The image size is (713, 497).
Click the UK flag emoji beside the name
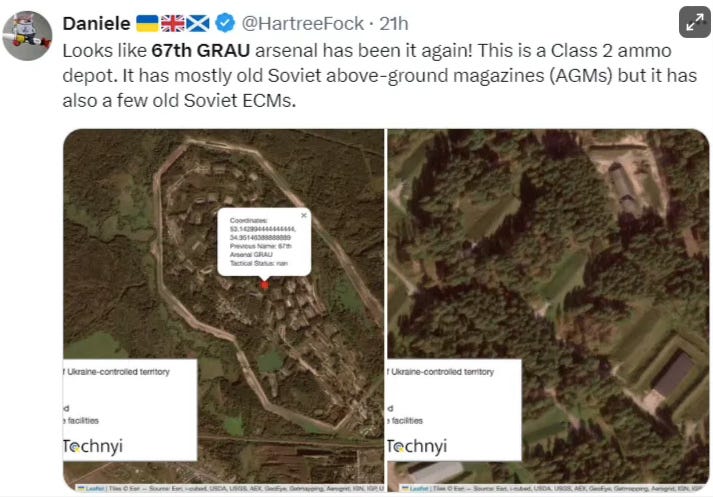(x=173, y=23)
